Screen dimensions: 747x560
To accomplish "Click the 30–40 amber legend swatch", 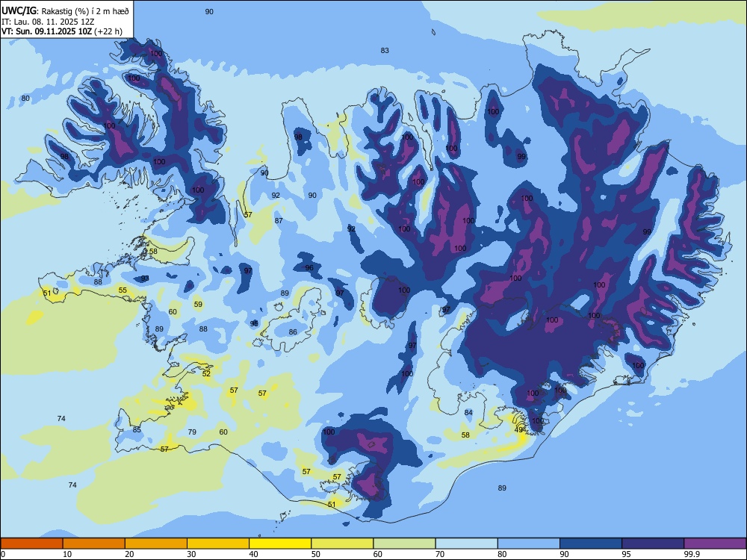I will pos(218,544).
